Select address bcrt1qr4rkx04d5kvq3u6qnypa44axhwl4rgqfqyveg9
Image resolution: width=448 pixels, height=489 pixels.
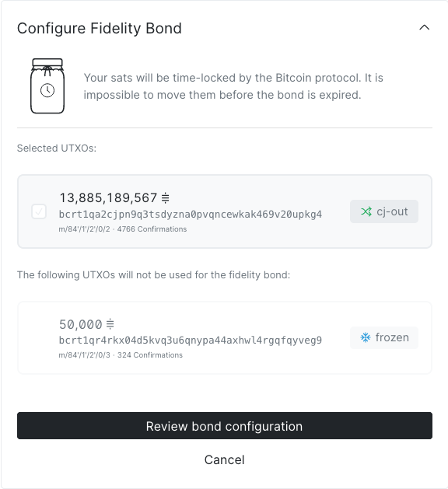pyautogui.click(x=191, y=340)
